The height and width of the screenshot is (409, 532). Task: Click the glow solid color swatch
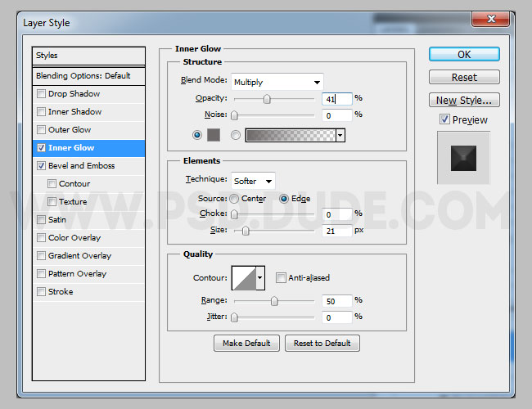pos(214,135)
